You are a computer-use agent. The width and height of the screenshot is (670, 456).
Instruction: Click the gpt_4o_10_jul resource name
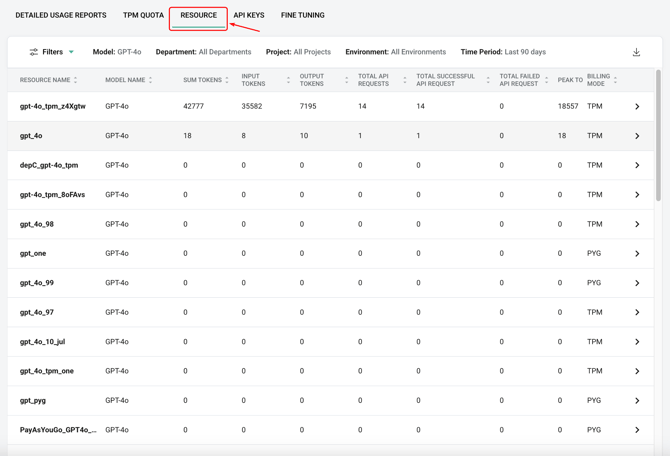tap(43, 342)
